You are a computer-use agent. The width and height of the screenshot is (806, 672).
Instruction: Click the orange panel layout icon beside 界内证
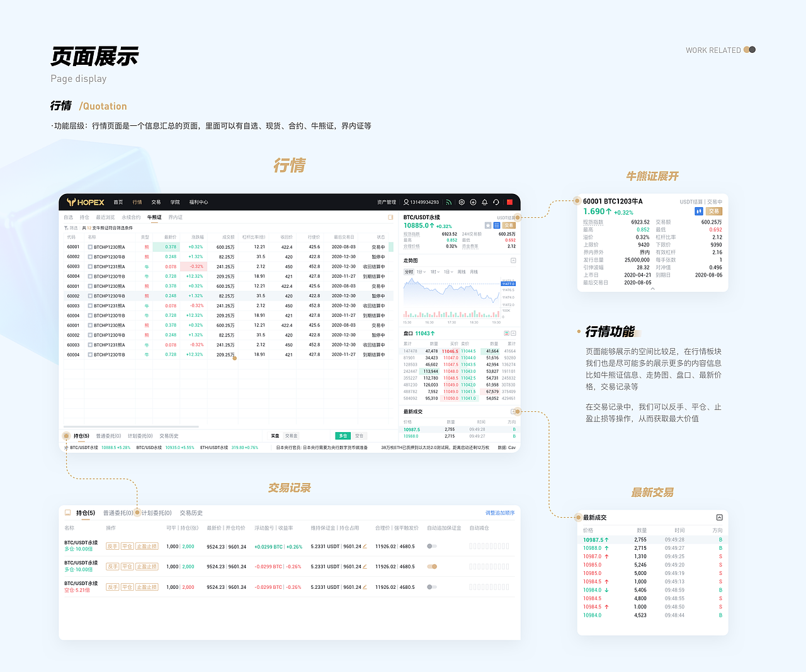pyautogui.click(x=390, y=217)
